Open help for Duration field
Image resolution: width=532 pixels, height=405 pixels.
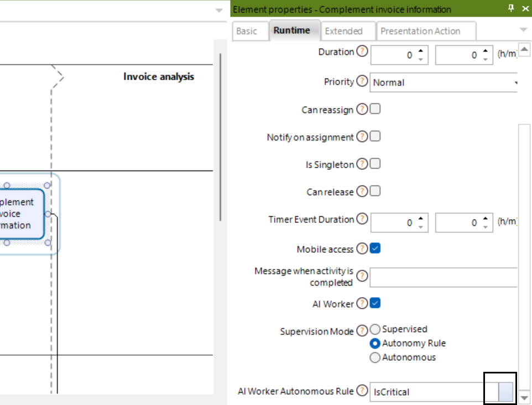point(362,51)
